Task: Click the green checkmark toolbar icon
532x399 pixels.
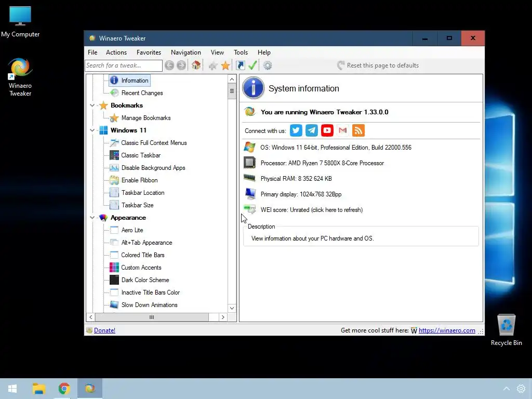Action: click(x=252, y=65)
